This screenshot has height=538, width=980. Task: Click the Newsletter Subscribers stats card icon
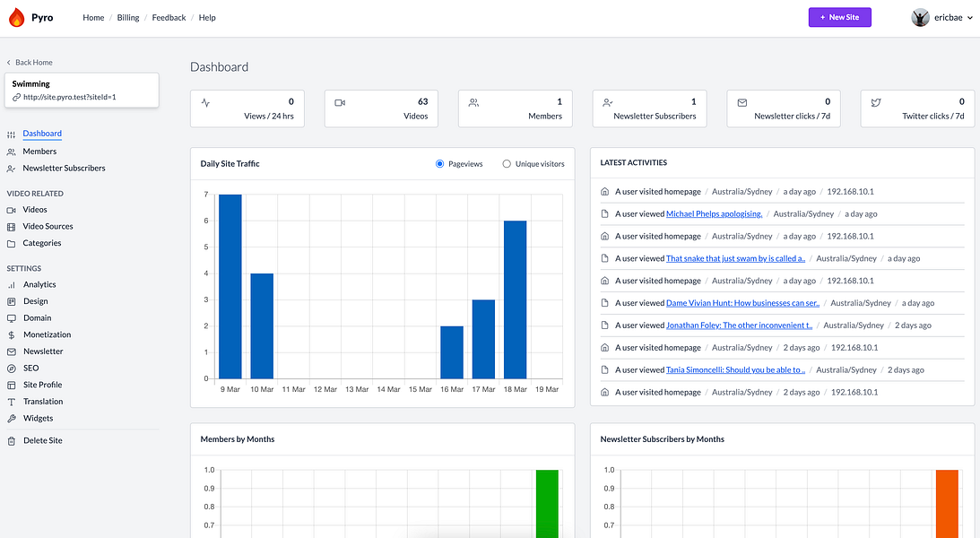tap(608, 102)
